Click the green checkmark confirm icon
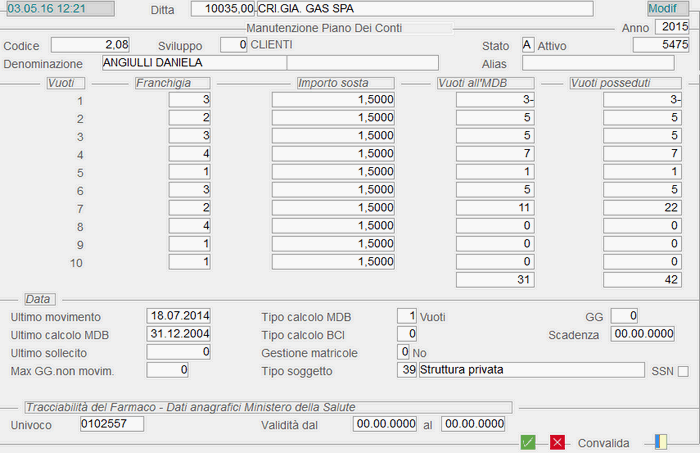Viewport: 700px width, 453px height. click(528, 442)
